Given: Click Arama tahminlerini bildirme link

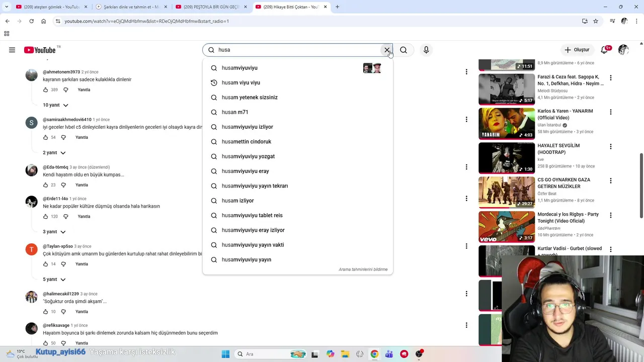Looking at the screenshot, I should click(363, 269).
